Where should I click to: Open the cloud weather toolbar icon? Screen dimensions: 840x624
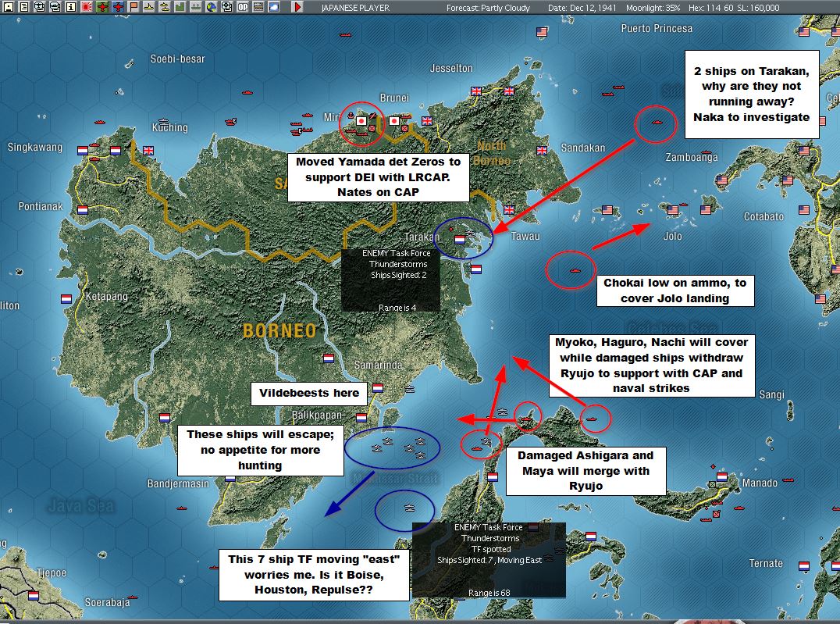(274, 7)
